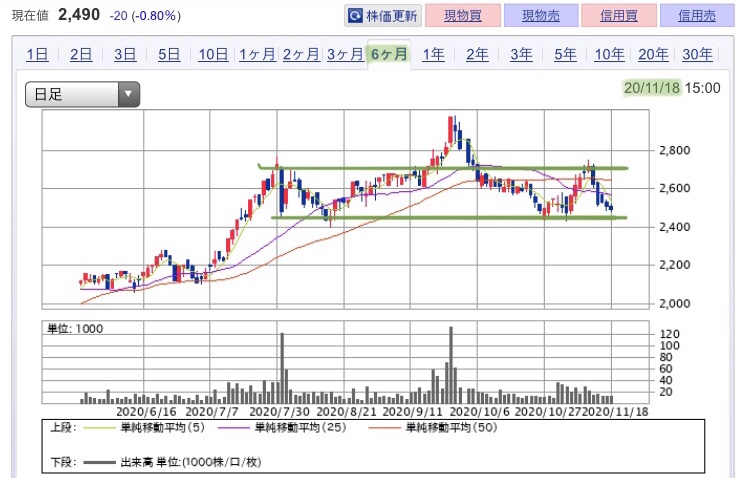Switch chart range to 20年
The height and width of the screenshot is (478, 740).
(653, 55)
